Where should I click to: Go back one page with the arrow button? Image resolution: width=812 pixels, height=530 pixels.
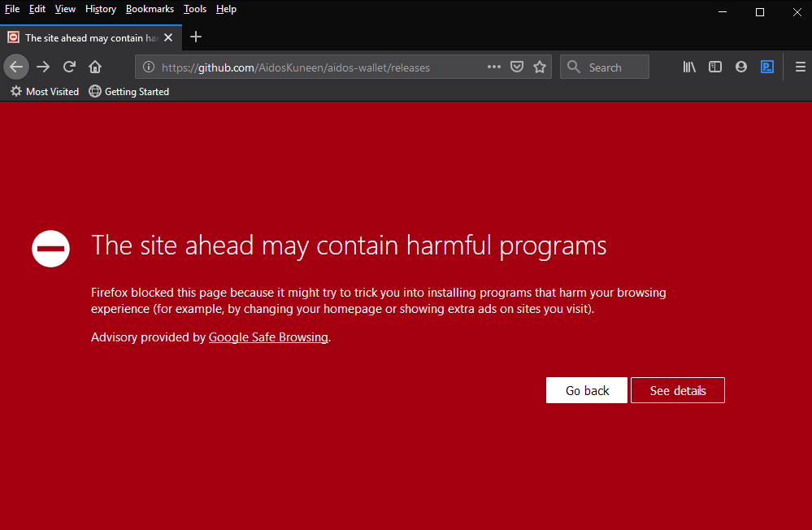(16, 67)
